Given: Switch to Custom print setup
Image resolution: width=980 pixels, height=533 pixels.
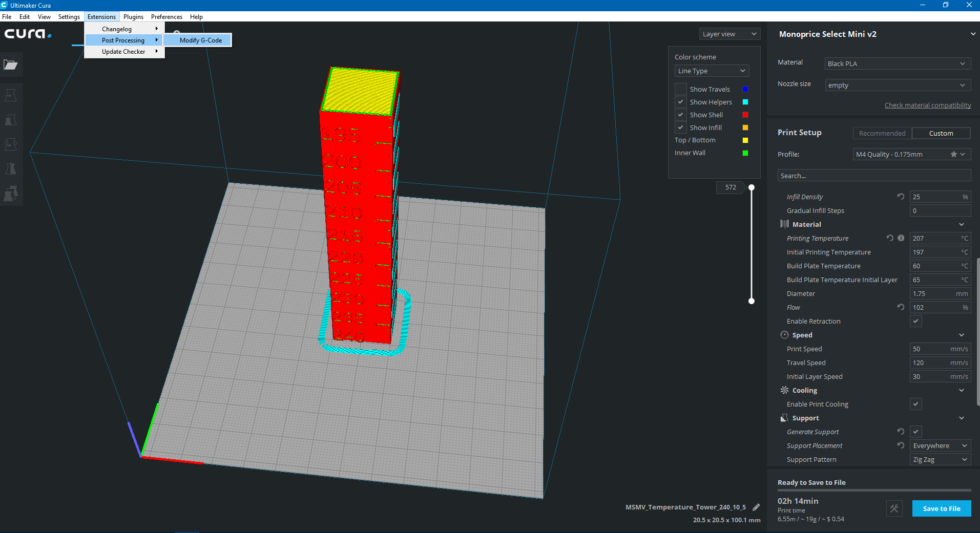Looking at the screenshot, I should [941, 133].
